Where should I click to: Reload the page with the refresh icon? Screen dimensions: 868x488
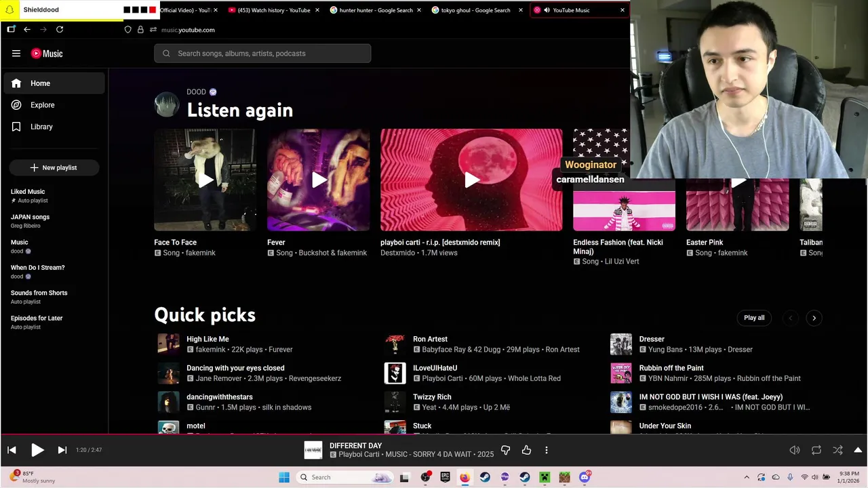(x=60, y=29)
